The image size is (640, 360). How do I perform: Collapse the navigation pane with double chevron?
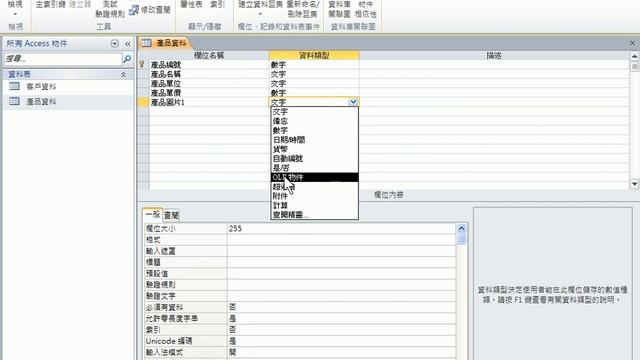(128, 44)
